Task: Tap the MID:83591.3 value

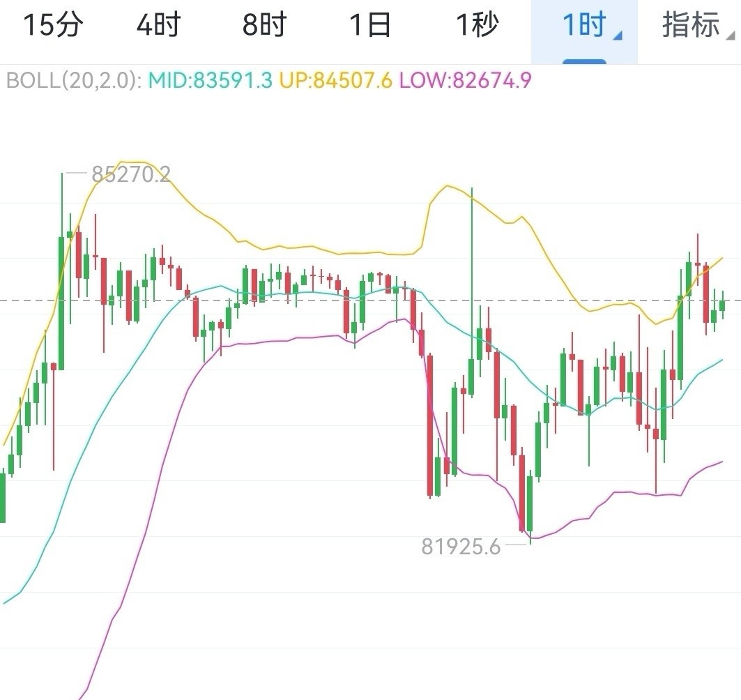Action: (x=211, y=80)
